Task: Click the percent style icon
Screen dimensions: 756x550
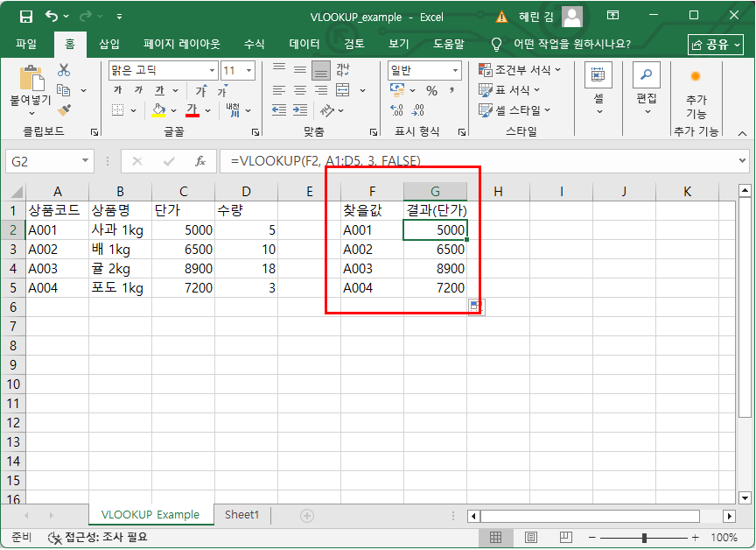Action: point(431,90)
